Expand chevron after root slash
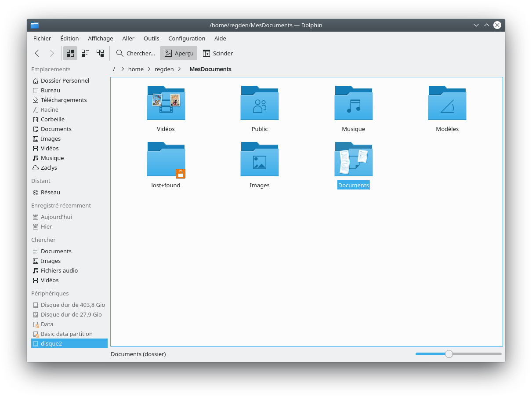The image size is (532, 397). tap(123, 69)
